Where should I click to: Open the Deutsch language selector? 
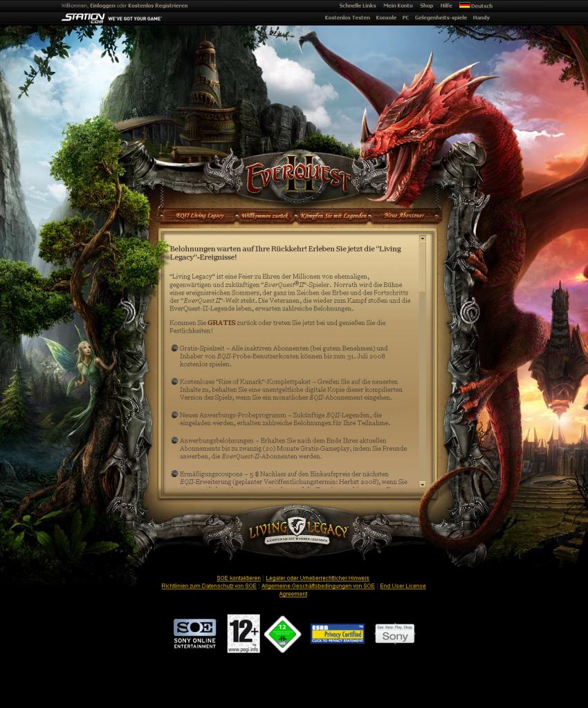point(482,6)
